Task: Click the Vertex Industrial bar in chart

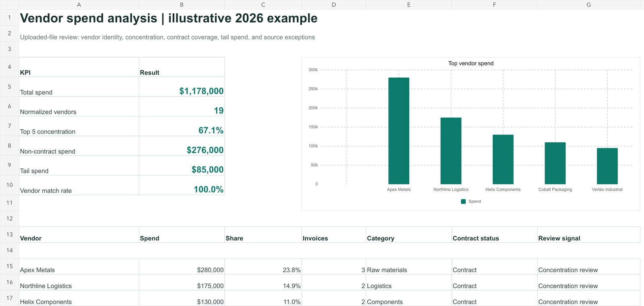Action: [x=607, y=166]
